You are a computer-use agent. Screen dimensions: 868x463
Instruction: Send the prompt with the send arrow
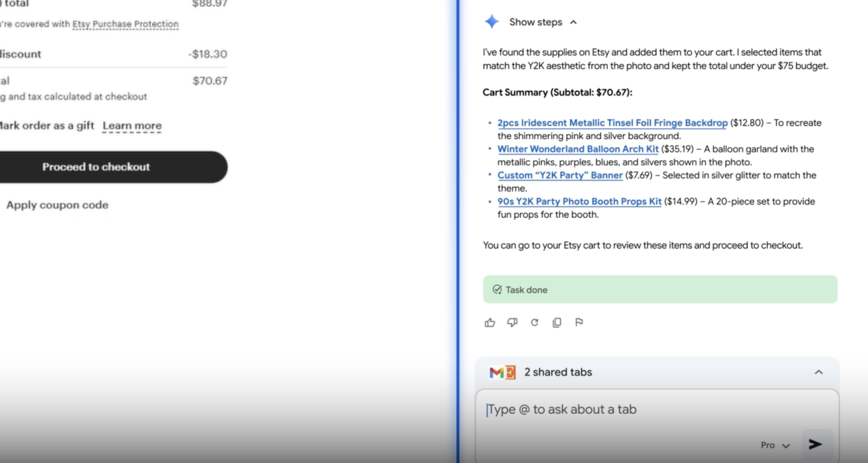point(815,444)
